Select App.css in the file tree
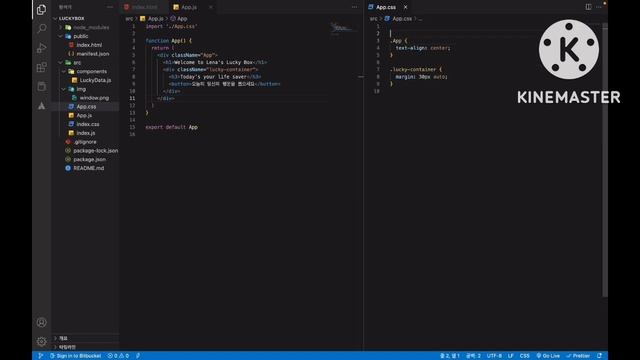The width and height of the screenshot is (640, 360). pos(86,107)
